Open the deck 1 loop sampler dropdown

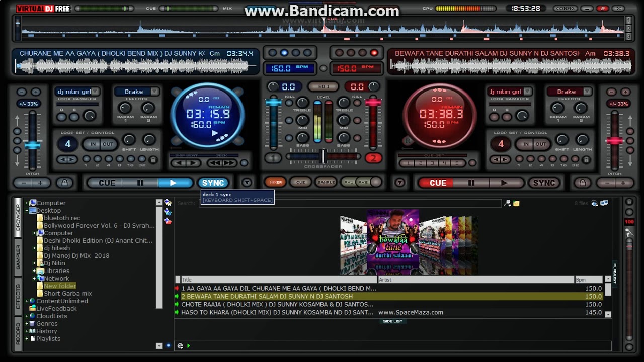point(95,92)
